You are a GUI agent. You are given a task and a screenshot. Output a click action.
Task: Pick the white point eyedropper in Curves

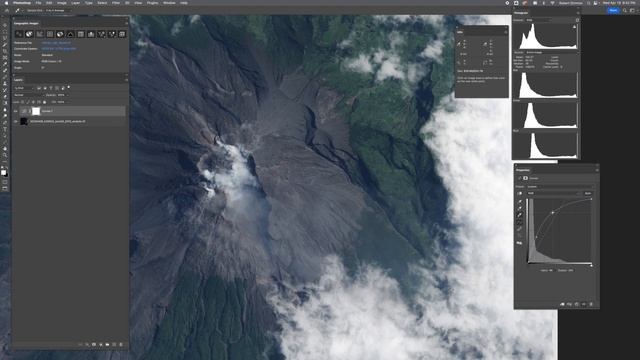520,215
